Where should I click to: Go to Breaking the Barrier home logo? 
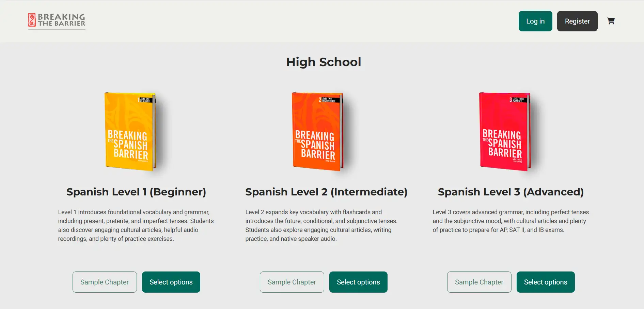pos(57,21)
